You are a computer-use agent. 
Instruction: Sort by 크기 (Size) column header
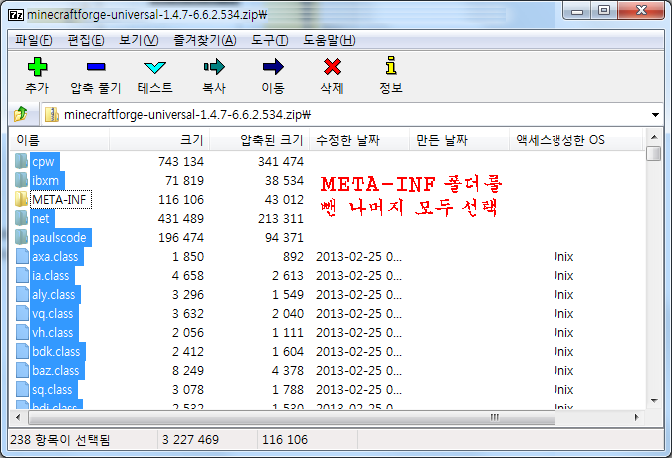pyautogui.click(x=159, y=140)
